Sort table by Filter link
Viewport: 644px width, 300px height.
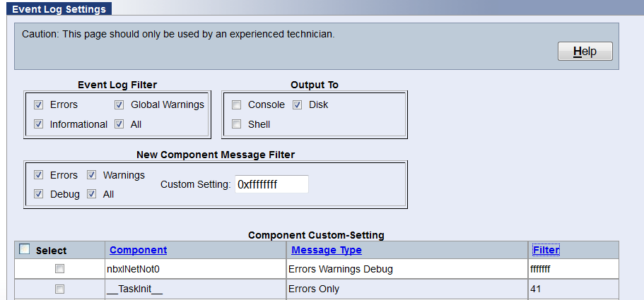click(546, 250)
